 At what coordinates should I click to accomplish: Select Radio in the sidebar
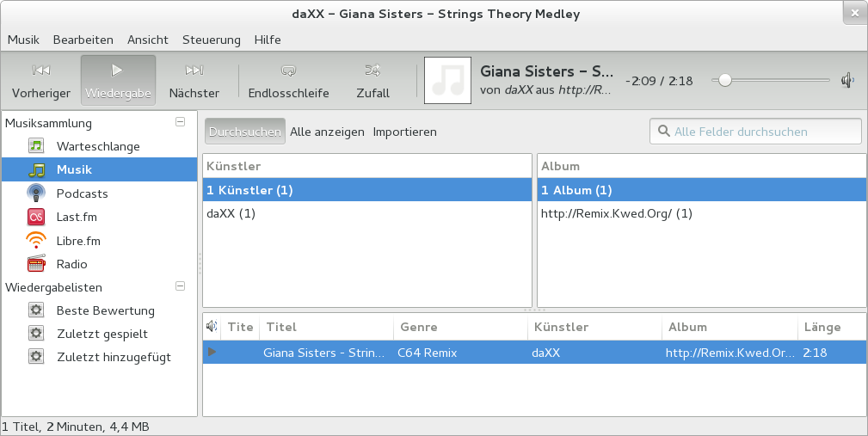pyautogui.click(x=71, y=264)
